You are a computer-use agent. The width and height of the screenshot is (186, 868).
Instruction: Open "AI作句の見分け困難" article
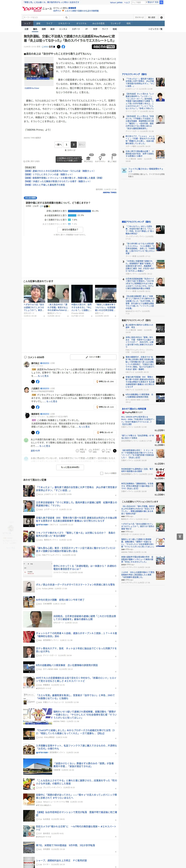click(x=60, y=600)
